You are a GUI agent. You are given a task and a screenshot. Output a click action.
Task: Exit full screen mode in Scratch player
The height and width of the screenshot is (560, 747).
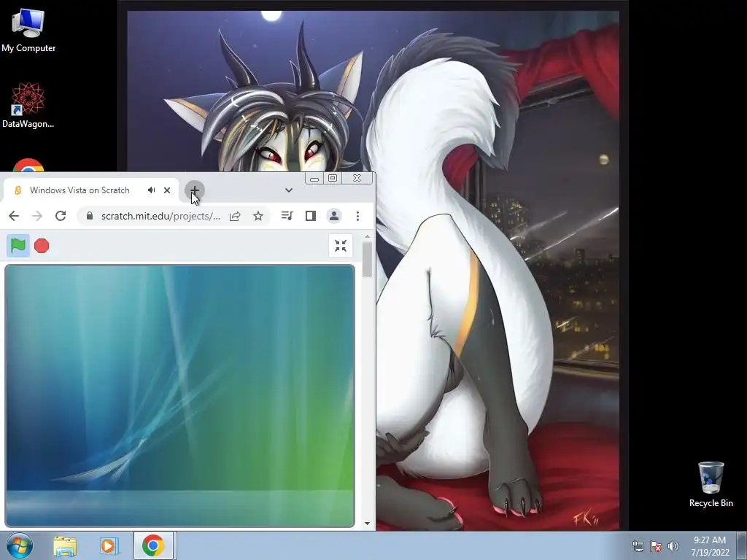[x=341, y=246]
